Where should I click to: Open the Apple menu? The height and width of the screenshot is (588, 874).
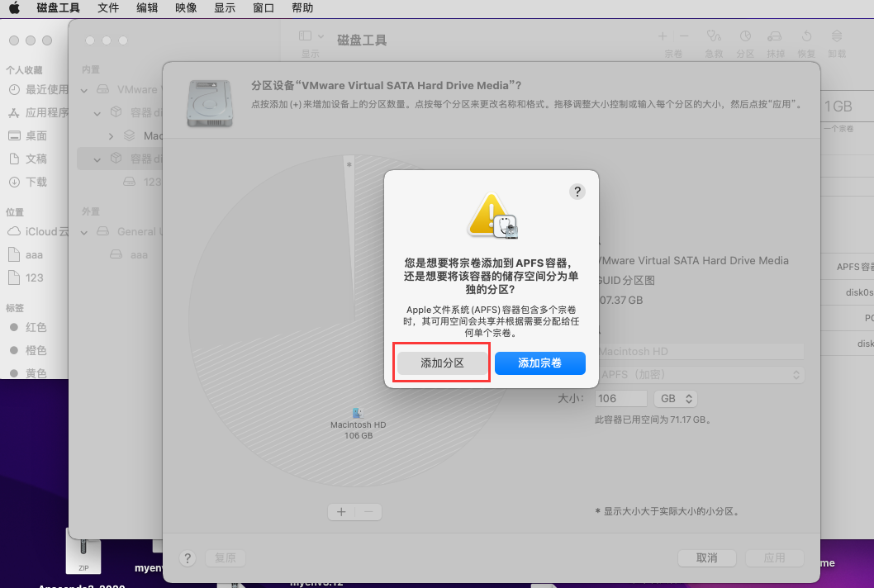point(14,7)
